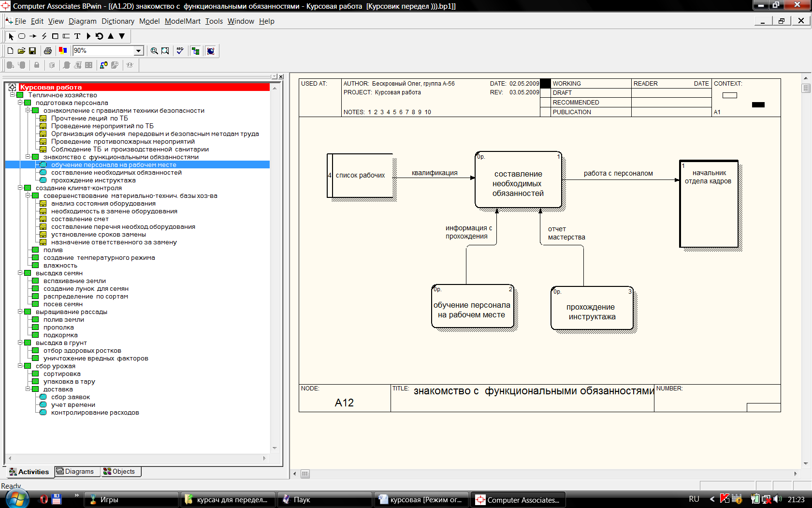The height and width of the screenshot is (508, 812).
Task: Select the Text block tool
Action: coord(77,36)
